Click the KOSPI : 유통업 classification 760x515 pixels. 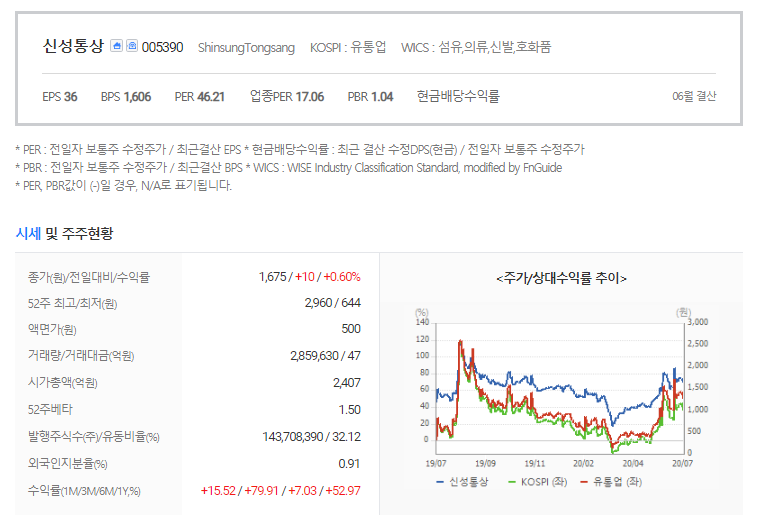(x=348, y=47)
